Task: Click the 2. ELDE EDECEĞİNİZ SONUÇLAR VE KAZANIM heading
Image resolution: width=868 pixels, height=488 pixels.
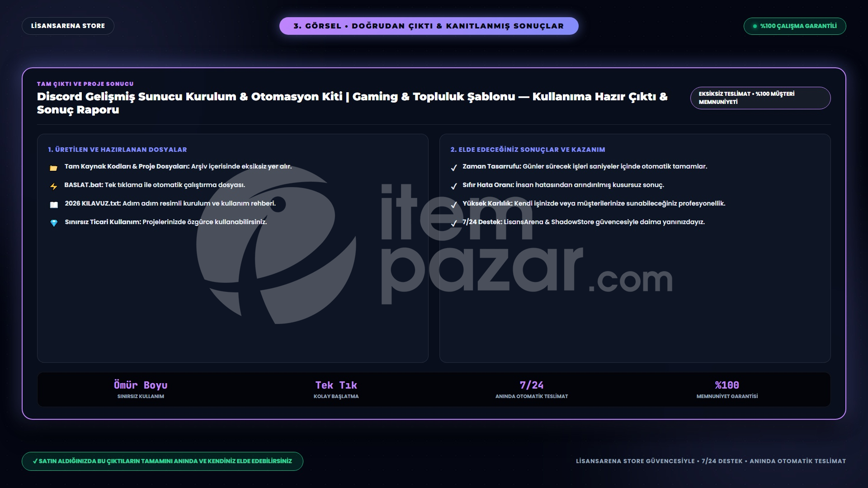Action: click(x=528, y=150)
